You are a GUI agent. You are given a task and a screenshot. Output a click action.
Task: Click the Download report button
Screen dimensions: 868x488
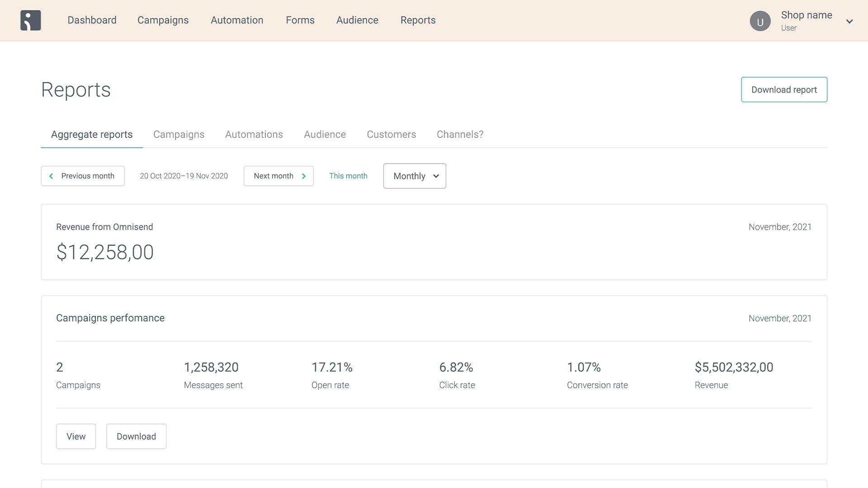click(x=784, y=89)
